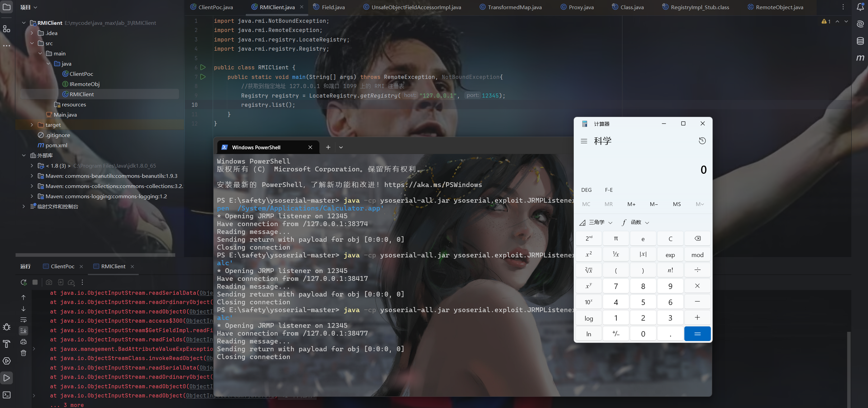Screen dimensions: 868x408
Task: Switch to the TransformedMap.java tab
Action: [x=511, y=7]
